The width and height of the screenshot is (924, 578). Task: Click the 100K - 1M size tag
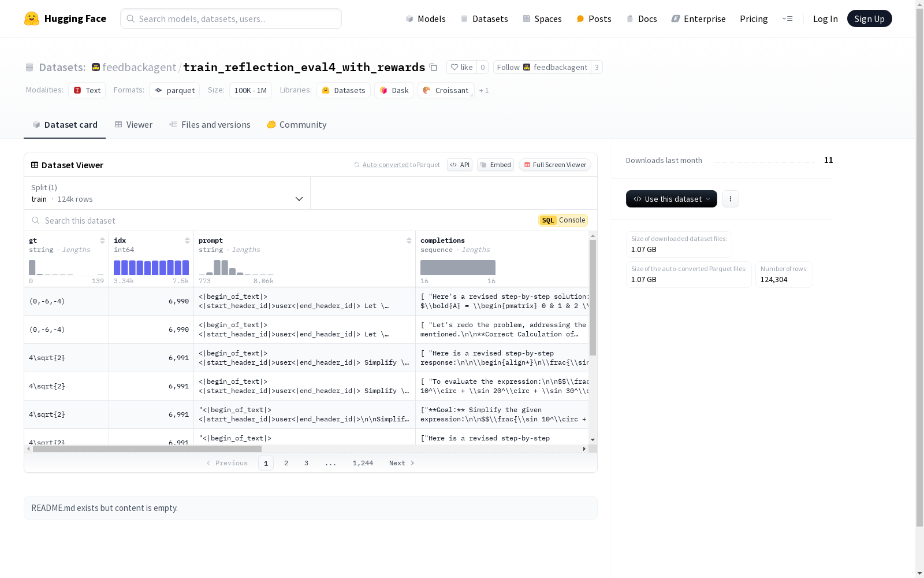pyautogui.click(x=251, y=90)
